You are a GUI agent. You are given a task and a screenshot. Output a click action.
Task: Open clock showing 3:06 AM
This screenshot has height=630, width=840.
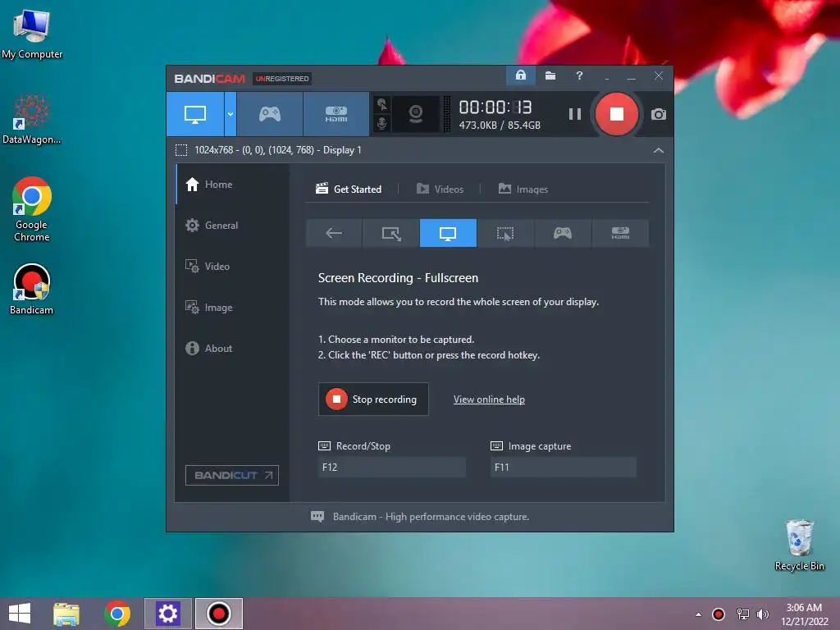point(804,614)
